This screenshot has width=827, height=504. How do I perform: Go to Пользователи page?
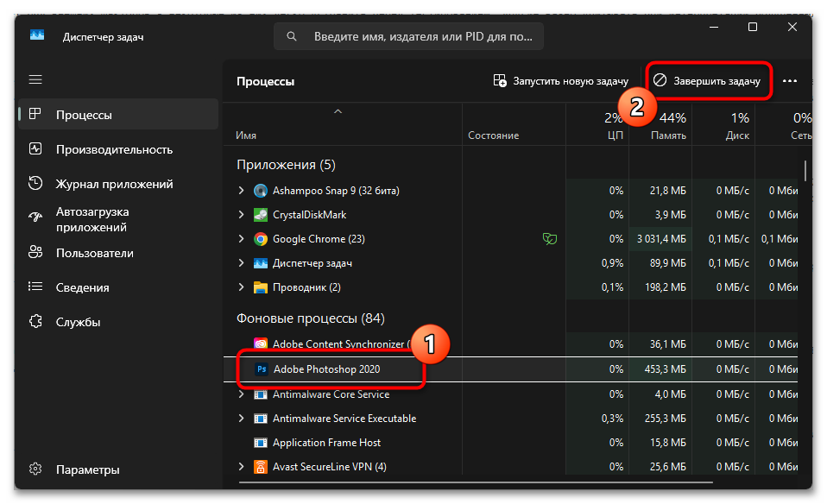point(118,253)
